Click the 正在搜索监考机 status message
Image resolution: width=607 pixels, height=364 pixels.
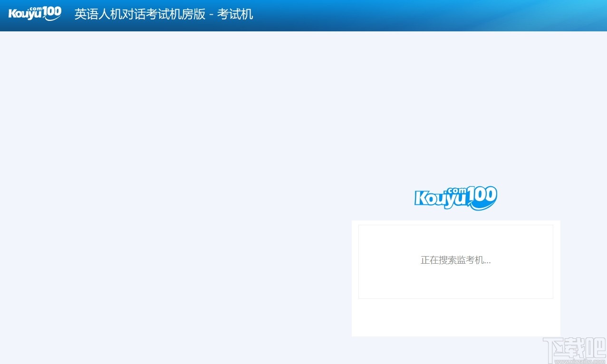pos(454,260)
